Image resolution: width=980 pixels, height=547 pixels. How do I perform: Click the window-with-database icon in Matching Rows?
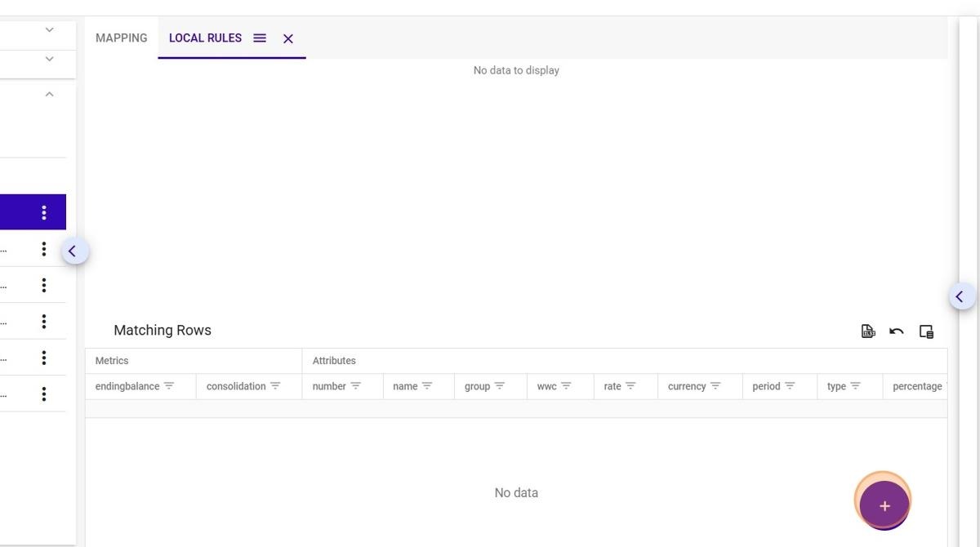pos(926,331)
